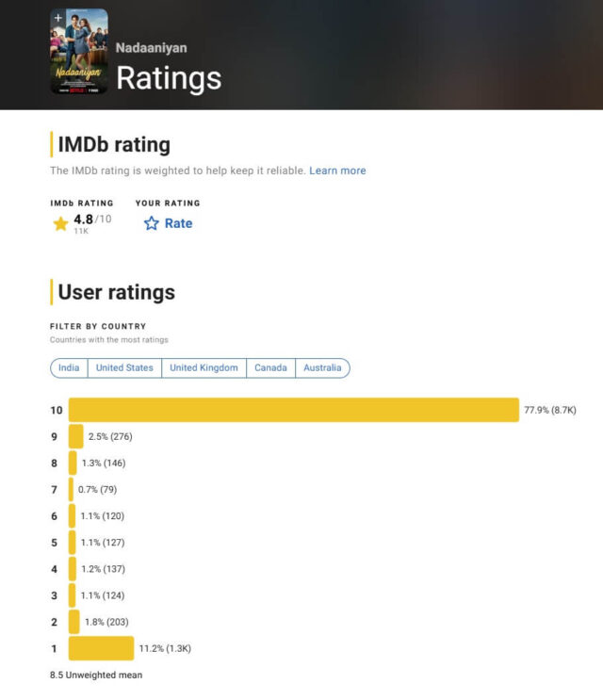The image size is (603, 700).
Task: Click the plus watchlist ribbon on poster
Action: click(58, 18)
